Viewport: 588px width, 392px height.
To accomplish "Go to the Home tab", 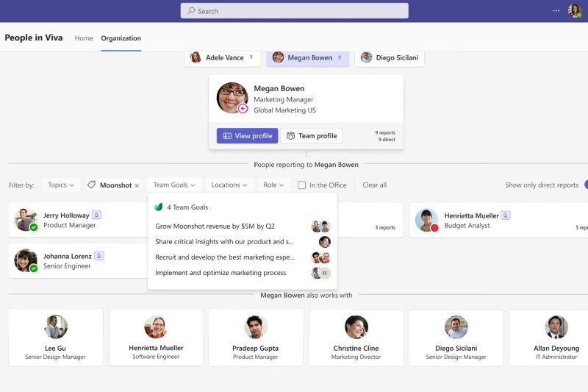I will (x=84, y=38).
